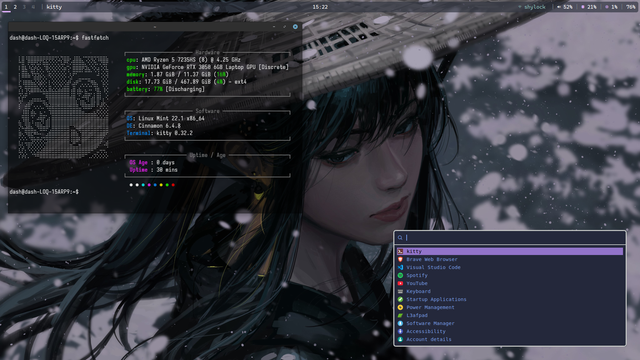Click the ASCII art logo in terminal
Image resolution: width=640 pixels, height=360 pixels.
(x=63, y=107)
